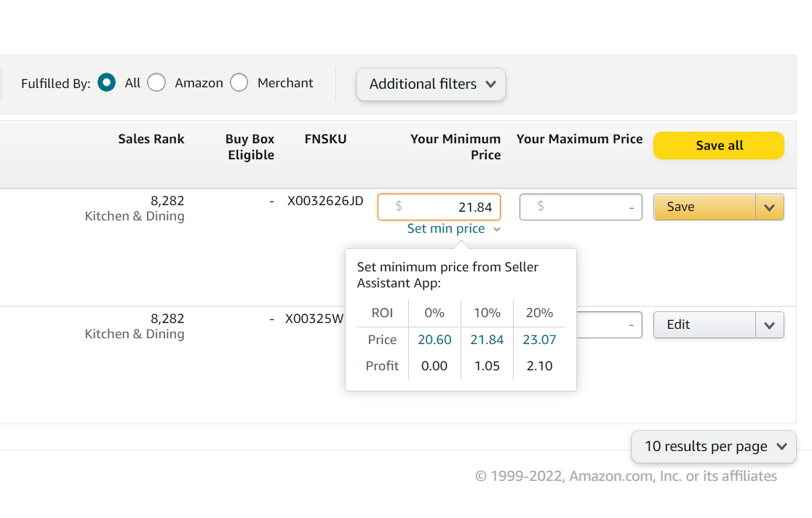Select the FNSKU value X0032626JD

click(325, 201)
